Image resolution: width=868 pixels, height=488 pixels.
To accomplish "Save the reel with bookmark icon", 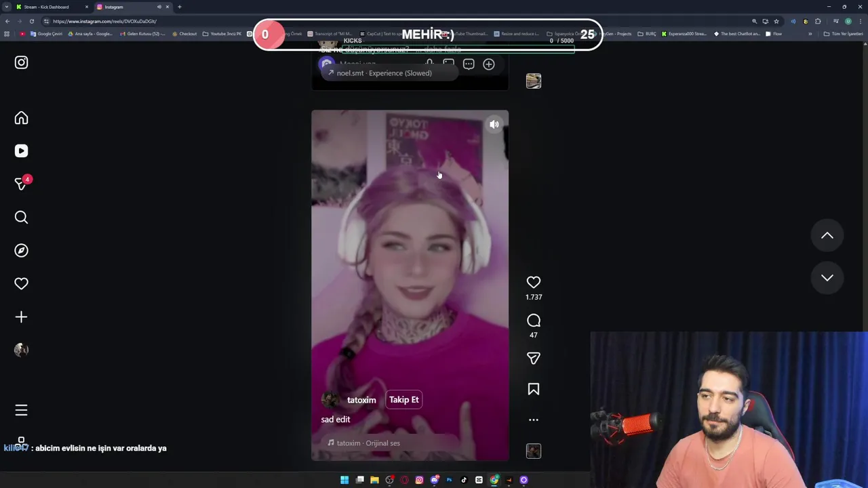I will pos(534,389).
